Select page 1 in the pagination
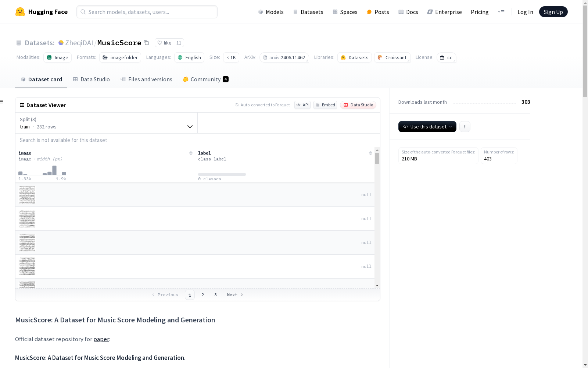The width and height of the screenshot is (588, 368). click(190, 295)
